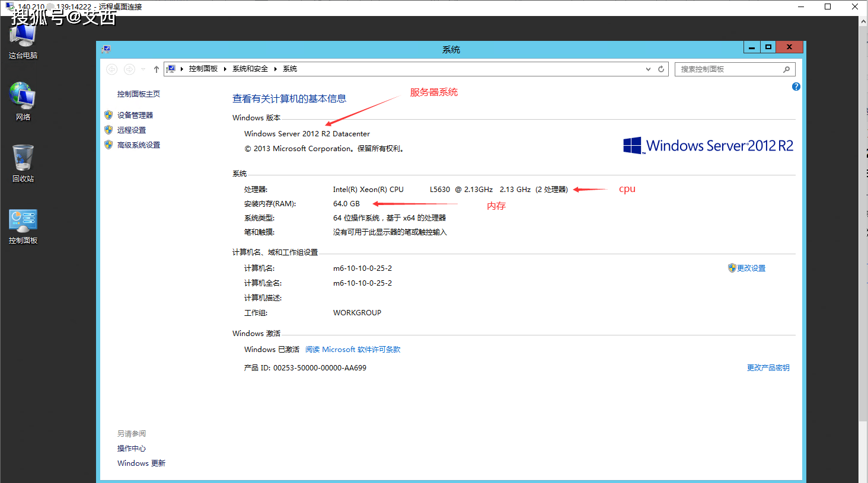This screenshot has width=868, height=483.
Task: Click the computer icon in address bar
Action: tap(171, 69)
